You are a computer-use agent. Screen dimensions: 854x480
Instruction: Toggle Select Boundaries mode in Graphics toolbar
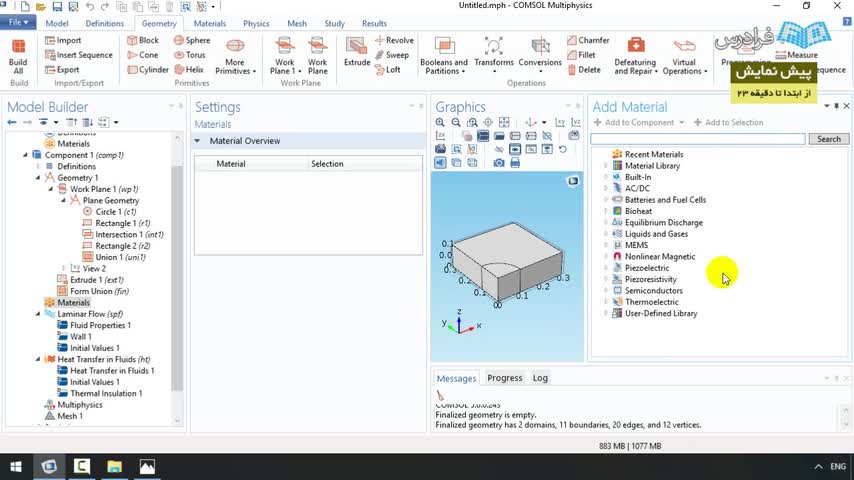[499, 136]
